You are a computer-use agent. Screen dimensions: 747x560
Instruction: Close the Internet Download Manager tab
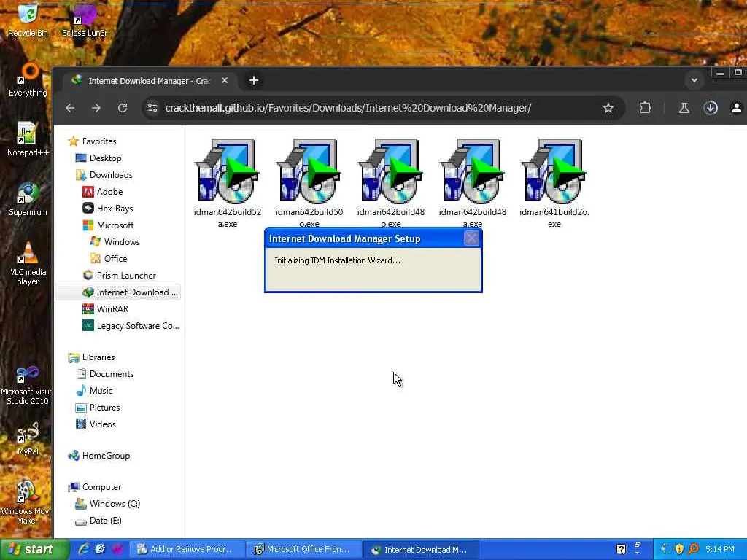tap(225, 80)
